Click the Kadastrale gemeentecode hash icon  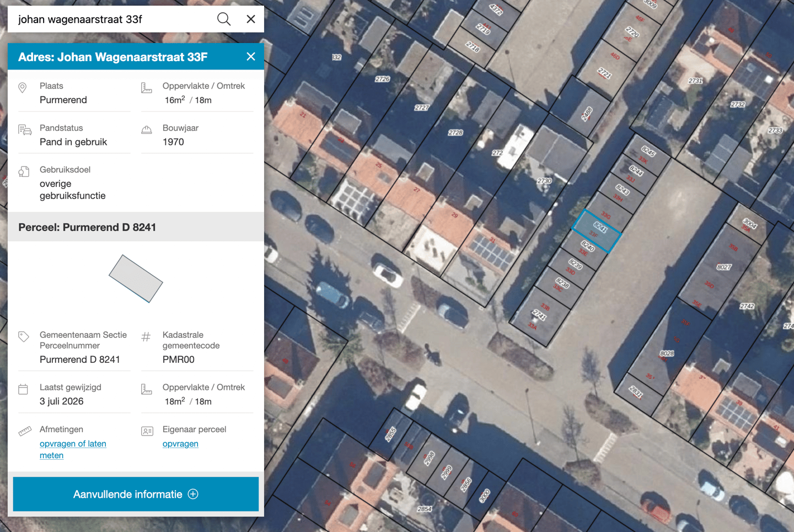tap(146, 336)
